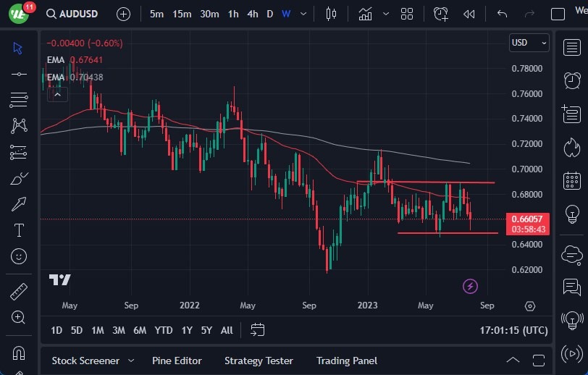Open chart settings gear near time axis
The width and height of the screenshot is (588, 375).
tap(530, 306)
